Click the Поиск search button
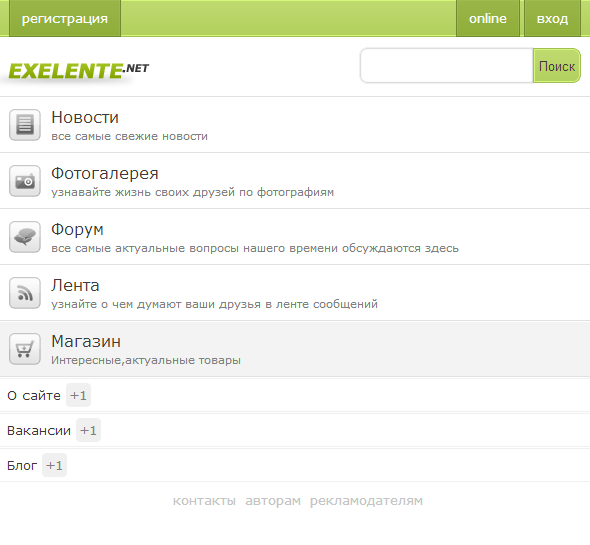The width and height of the screenshot is (590, 545). [557, 66]
